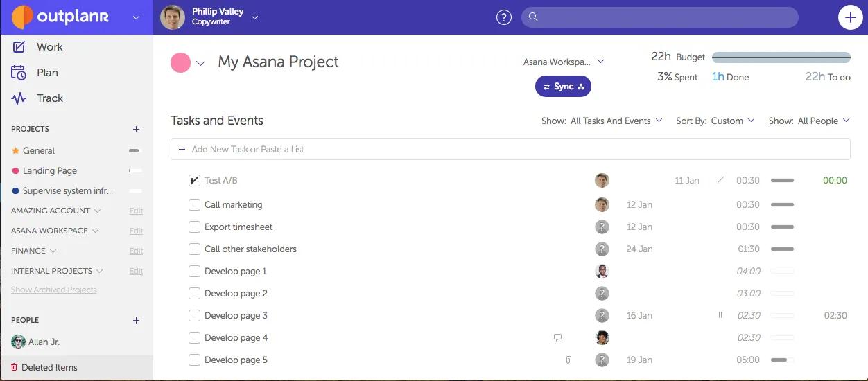Open the comment icon on Develop page 4

coord(557,337)
